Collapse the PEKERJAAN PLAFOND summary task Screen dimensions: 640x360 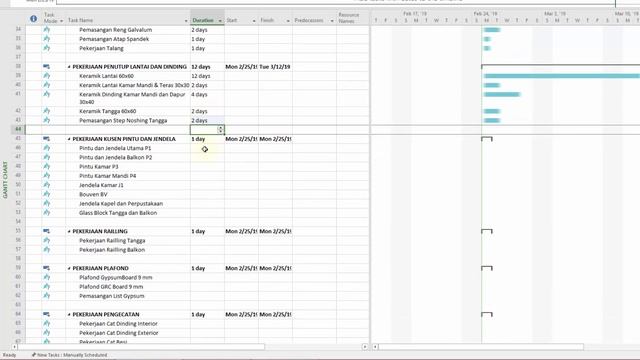[x=69, y=269]
